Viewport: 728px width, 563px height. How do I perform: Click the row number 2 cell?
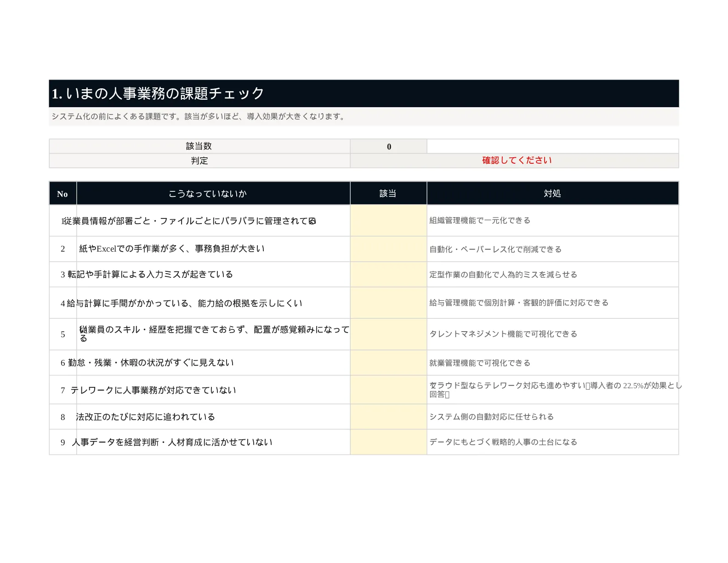[63, 249]
